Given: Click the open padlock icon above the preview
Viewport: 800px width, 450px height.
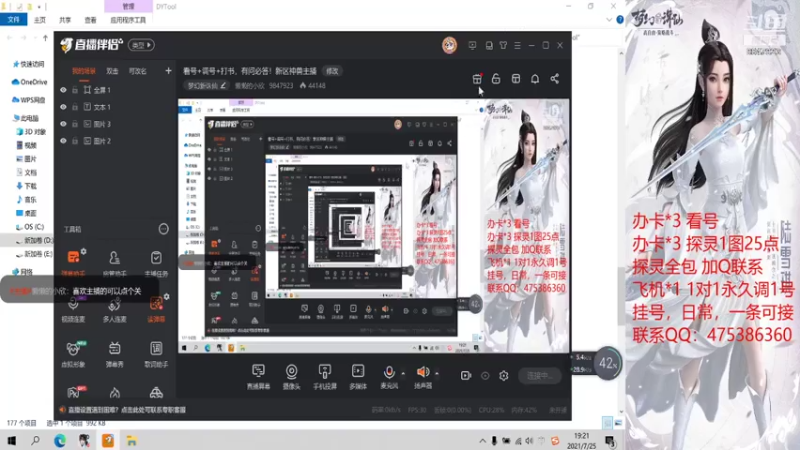Looking at the screenshot, I should click(x=496, y=79).
